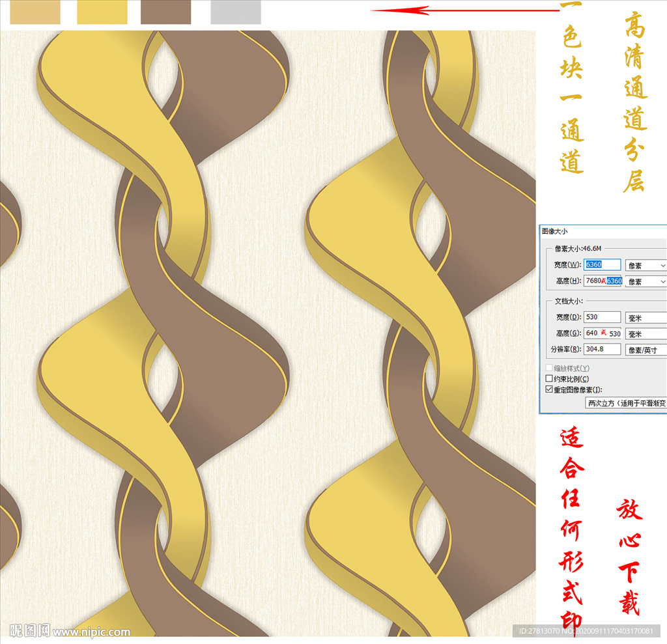Click the document width field showing 530
The width and height of the screenshot is (667, 644).
(x=602, y=317)
